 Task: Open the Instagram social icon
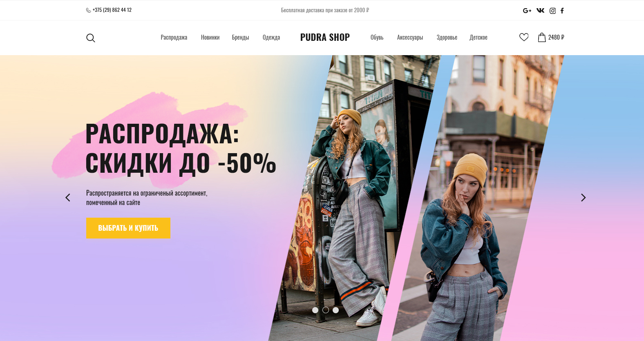tap(552, 11)
